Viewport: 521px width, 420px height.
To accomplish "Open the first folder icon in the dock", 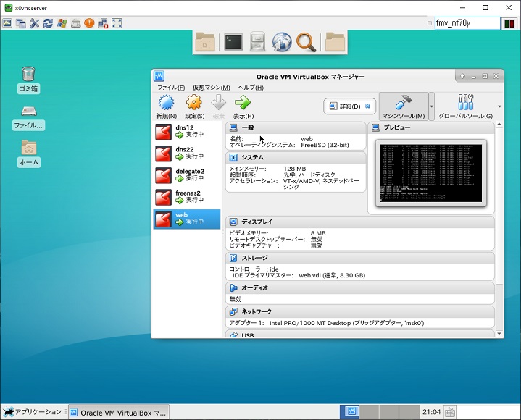I will coord(205,42).
